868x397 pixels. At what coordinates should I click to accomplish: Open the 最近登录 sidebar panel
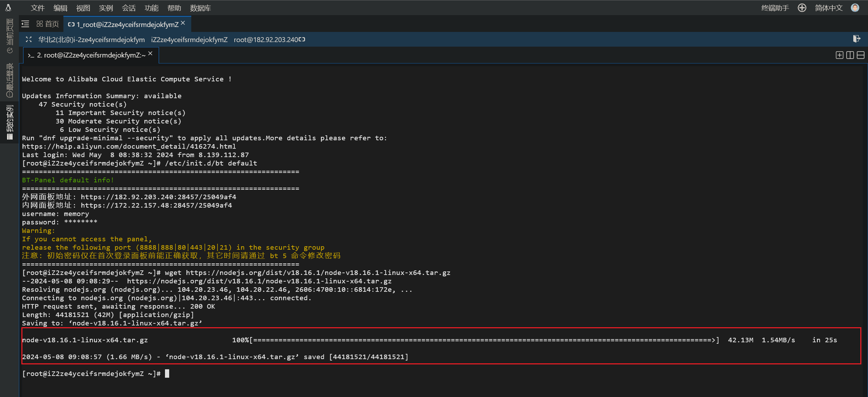(x=9, y=80)
